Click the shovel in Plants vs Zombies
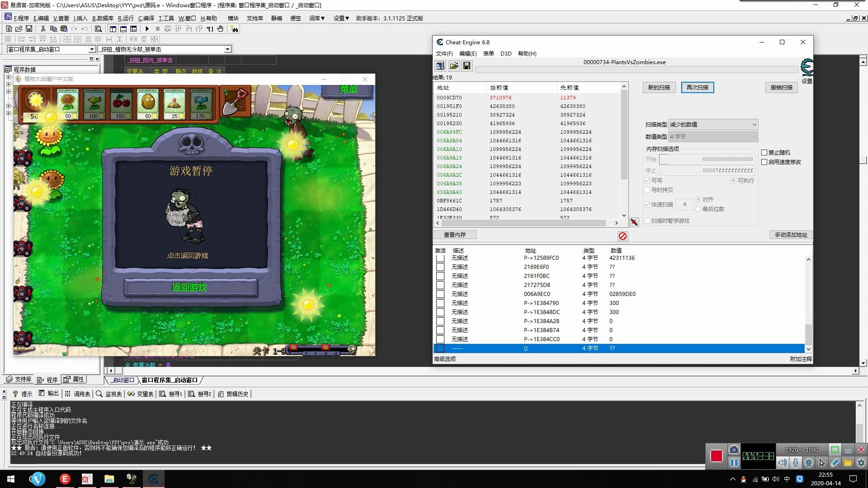This screenshot has width=868, height=488. [x=236, y=101]
